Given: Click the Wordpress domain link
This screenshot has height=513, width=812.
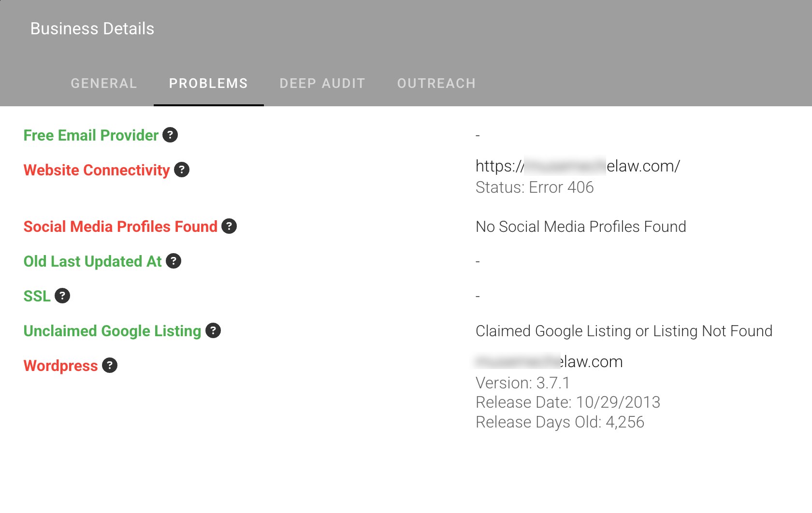Looking at the screenshot, I should point(549,362).
